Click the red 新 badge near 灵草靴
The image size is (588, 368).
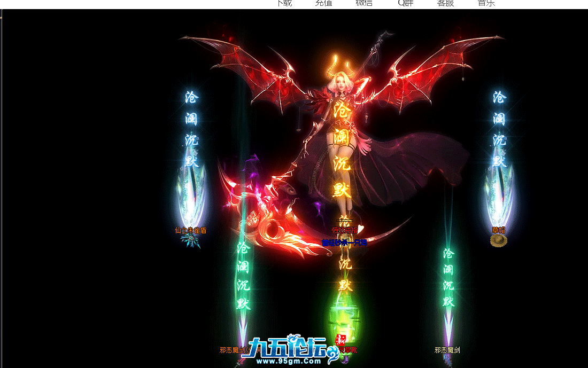(x=341, y=340)
